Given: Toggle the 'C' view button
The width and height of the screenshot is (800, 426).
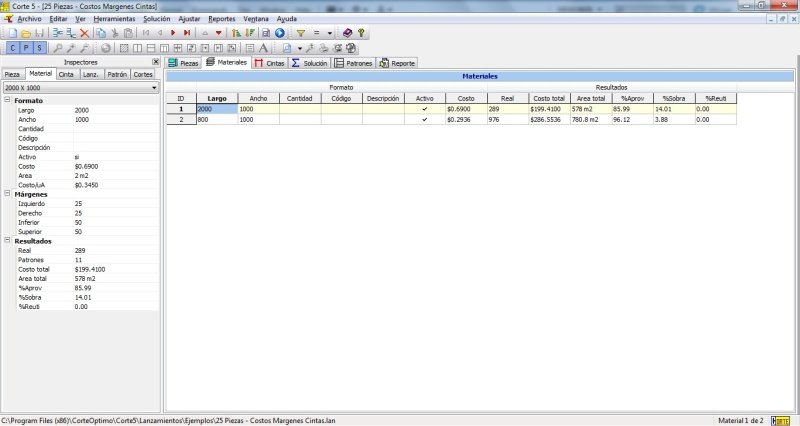Looking at the screenshot, I should (x=12, y=47).
